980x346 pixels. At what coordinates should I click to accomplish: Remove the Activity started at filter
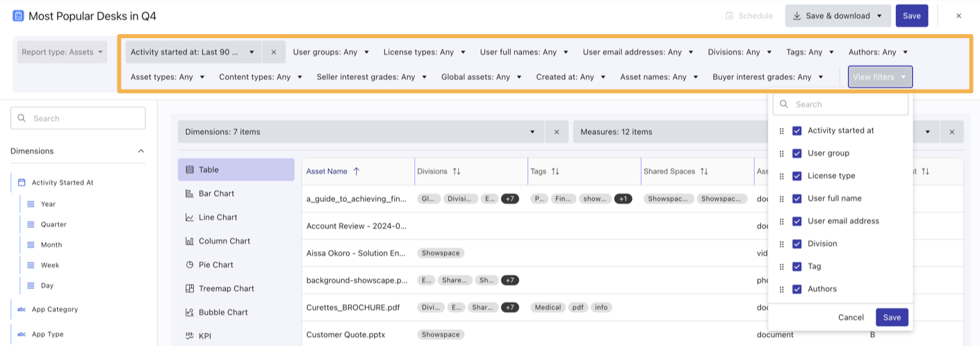click(273, 52)
